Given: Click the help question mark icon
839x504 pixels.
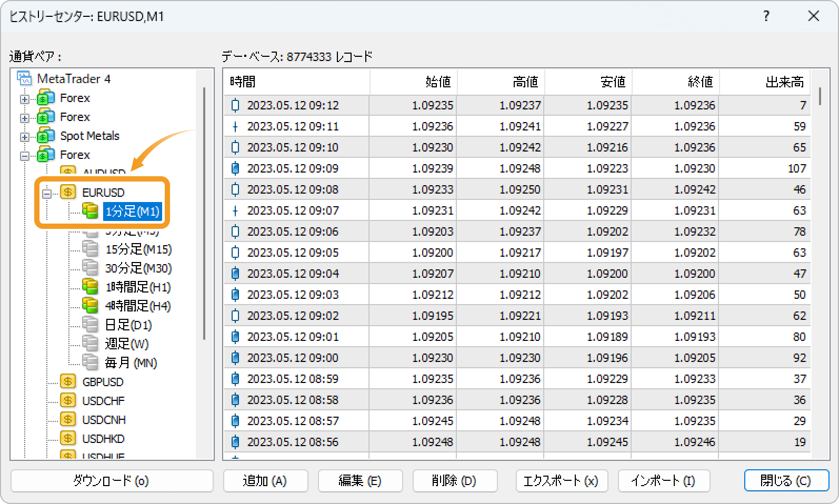Looking at the screenshot, I should pos(766,16).
